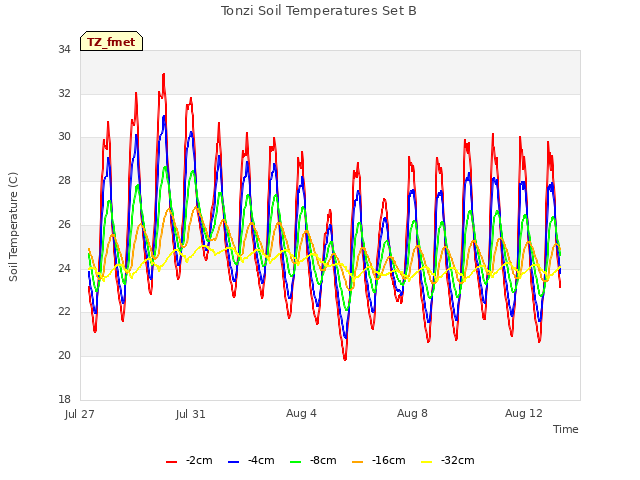The width and height of the screenshot is (640, 480).
Task: Click the TZ_fmet annotation label
Action: click(111, 41)
